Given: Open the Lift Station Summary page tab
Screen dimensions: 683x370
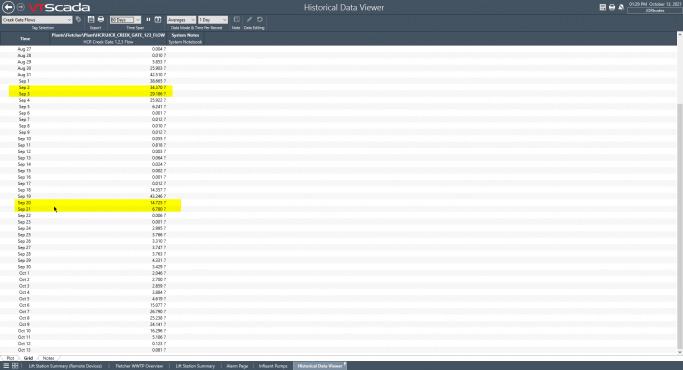Looking at the screenshot, I should 195,366.
